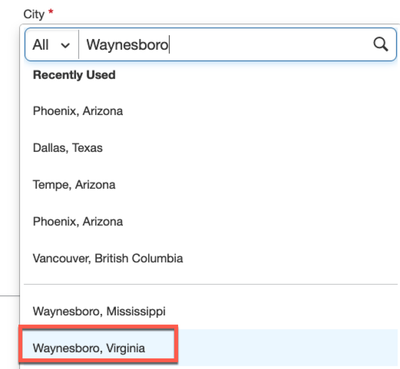Place cursor after the typed Waynesboro text

(x=169, y=45)
